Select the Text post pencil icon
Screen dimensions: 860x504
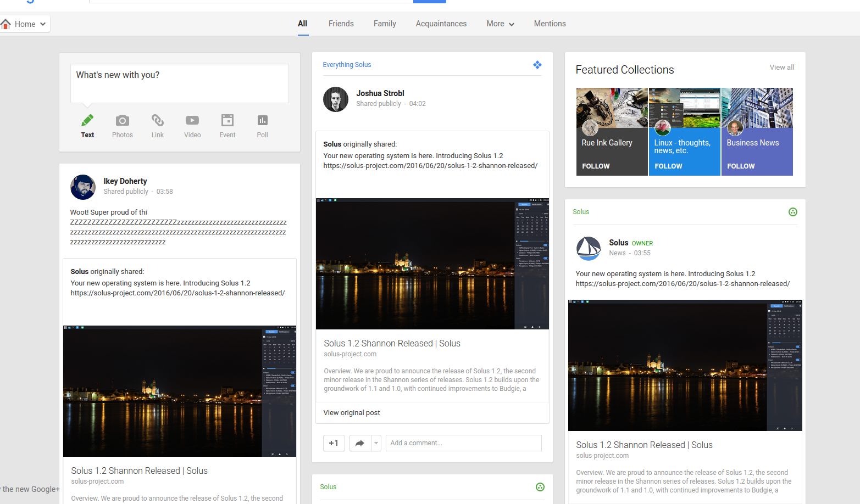tap(87, 120)
